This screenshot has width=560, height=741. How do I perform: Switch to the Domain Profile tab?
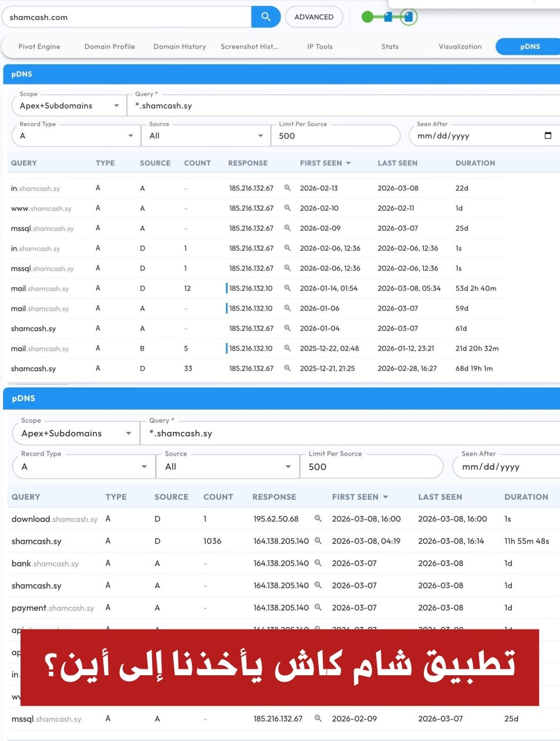110,46
